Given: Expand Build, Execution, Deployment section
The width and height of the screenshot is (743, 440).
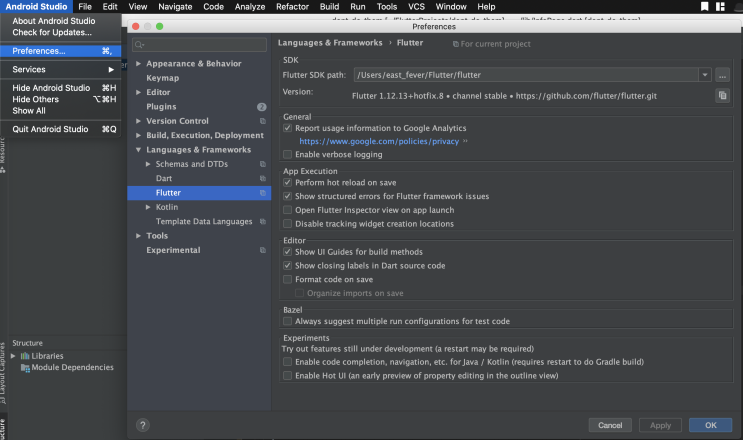Looking at the screenshot, I should coord(138,135).
